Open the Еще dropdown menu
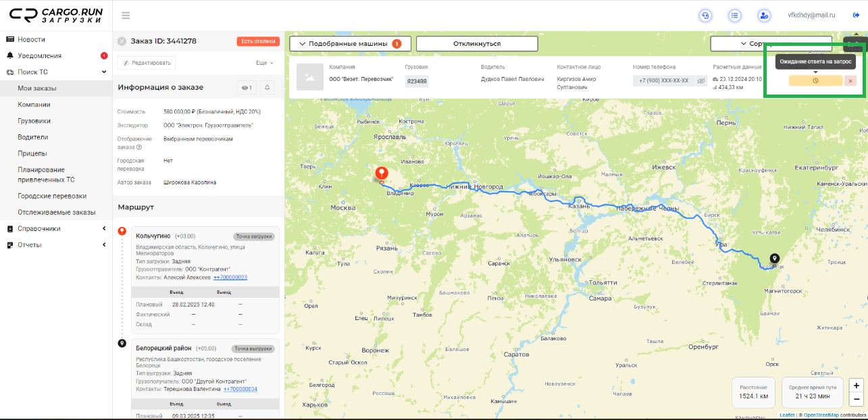 pos(264,63)
